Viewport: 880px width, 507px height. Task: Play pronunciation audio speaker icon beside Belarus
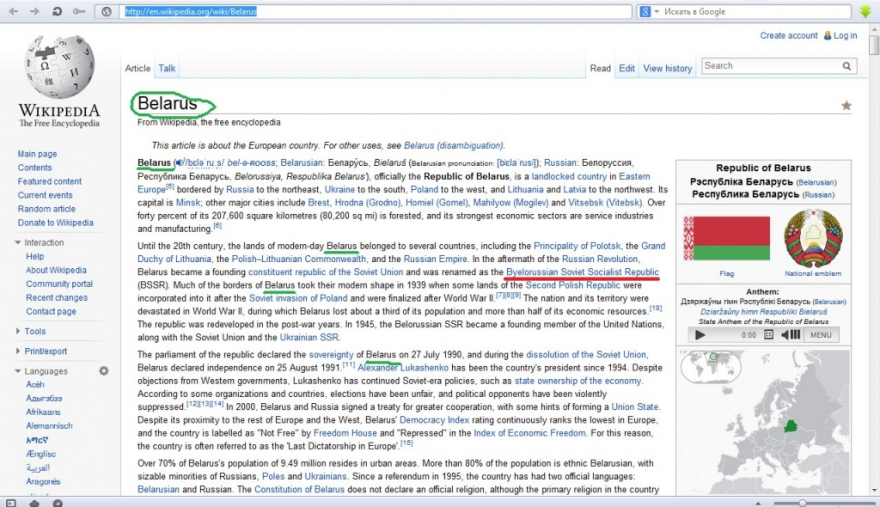[178, 162]
